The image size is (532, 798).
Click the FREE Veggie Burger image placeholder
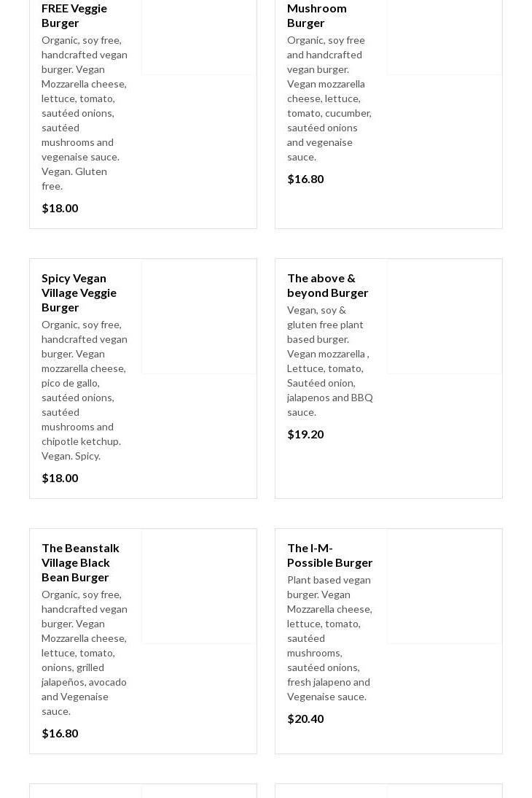[199, 36]
